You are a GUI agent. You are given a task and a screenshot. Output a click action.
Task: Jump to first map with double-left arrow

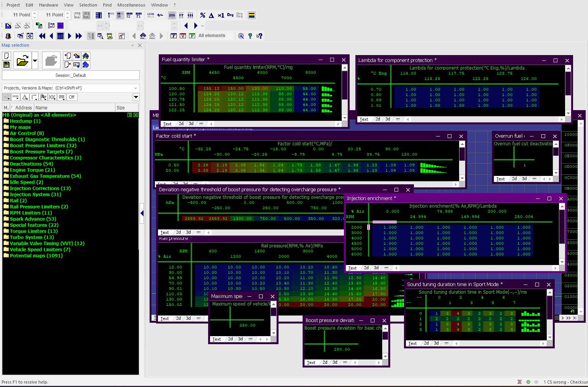pyautogui.click(x=42, y=36)
